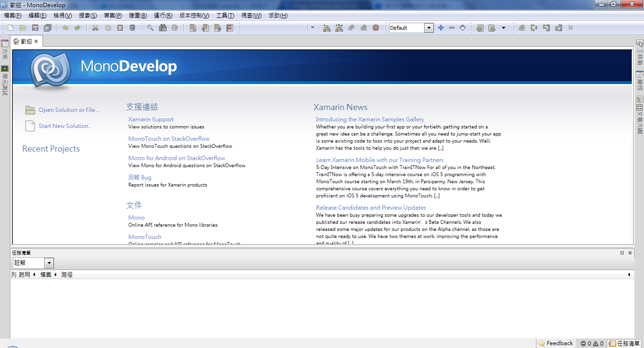The height and width of the screenshot is (348, 644).
Task: Show the 方案 solution side panel
Action: [5, 50]
